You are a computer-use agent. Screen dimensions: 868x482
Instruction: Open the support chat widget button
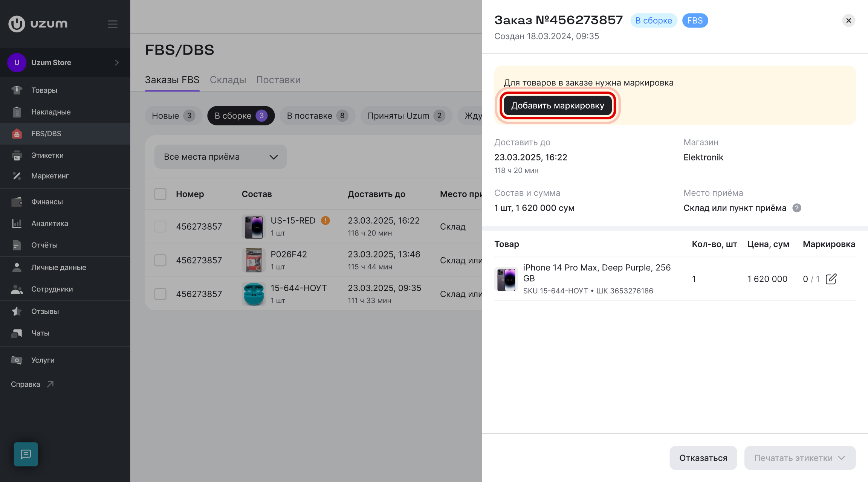tap(26, 454)
